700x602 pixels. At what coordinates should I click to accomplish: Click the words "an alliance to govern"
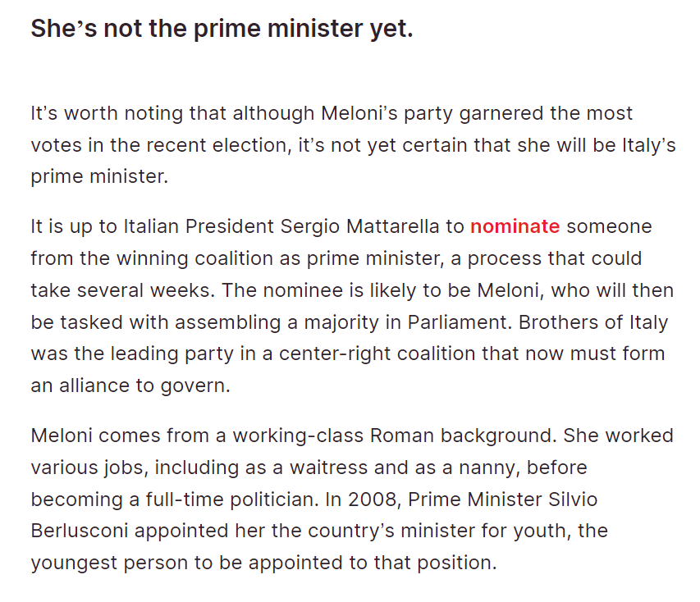(130, 386)
